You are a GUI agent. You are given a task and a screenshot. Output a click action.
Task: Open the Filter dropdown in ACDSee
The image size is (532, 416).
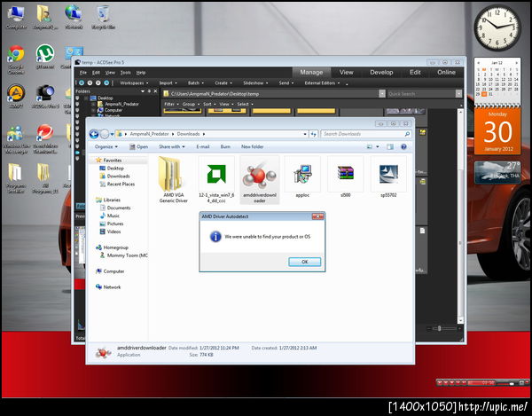pyautogui.click(x=170, y=104)
